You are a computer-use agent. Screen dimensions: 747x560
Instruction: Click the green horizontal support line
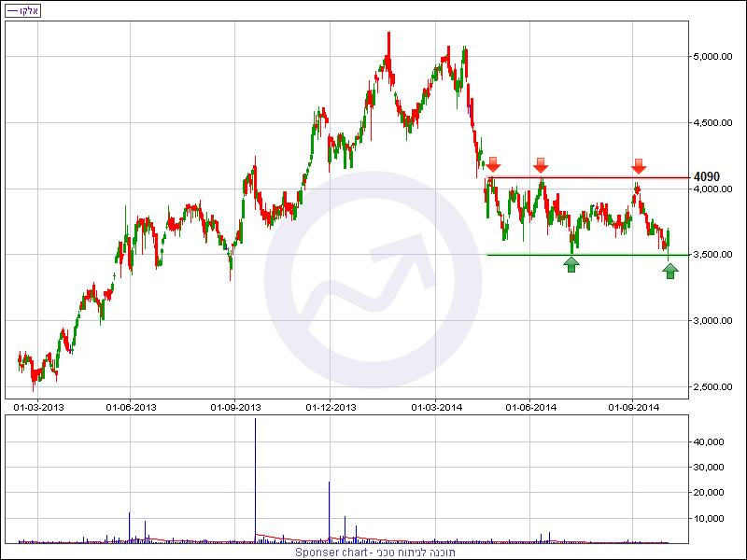(588, 255)
